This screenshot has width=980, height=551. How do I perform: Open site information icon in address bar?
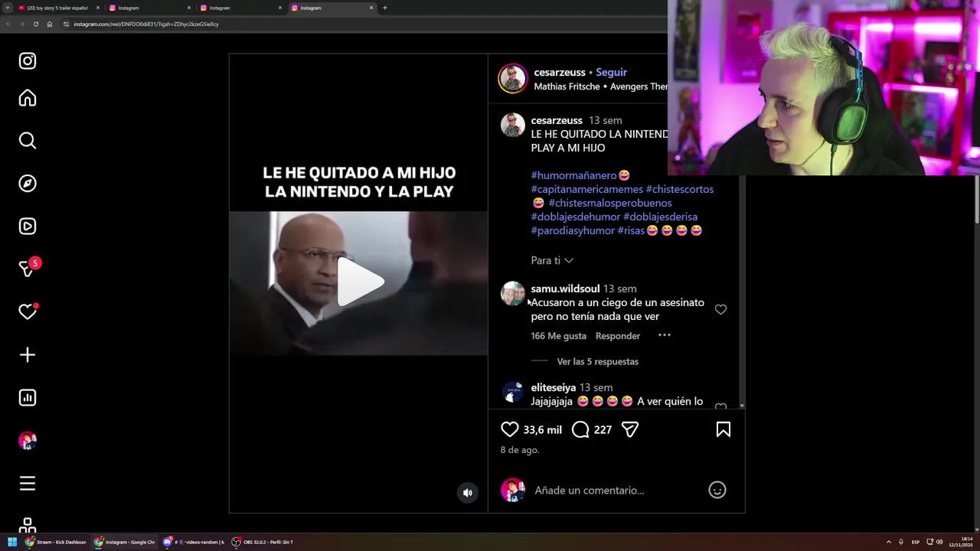[x=66, y=24]
